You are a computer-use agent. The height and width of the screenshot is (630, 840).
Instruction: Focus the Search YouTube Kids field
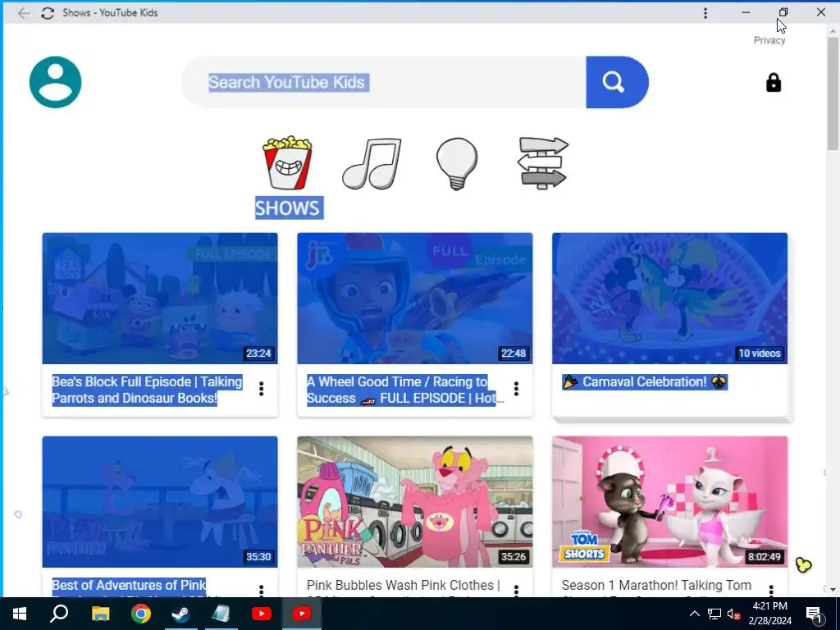click(384, 82)
